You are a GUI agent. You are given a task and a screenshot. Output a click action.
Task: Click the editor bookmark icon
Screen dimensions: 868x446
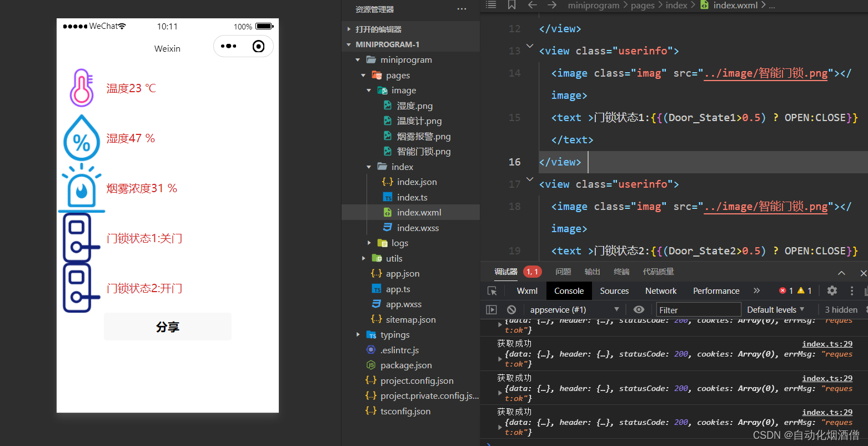point(511,5)
